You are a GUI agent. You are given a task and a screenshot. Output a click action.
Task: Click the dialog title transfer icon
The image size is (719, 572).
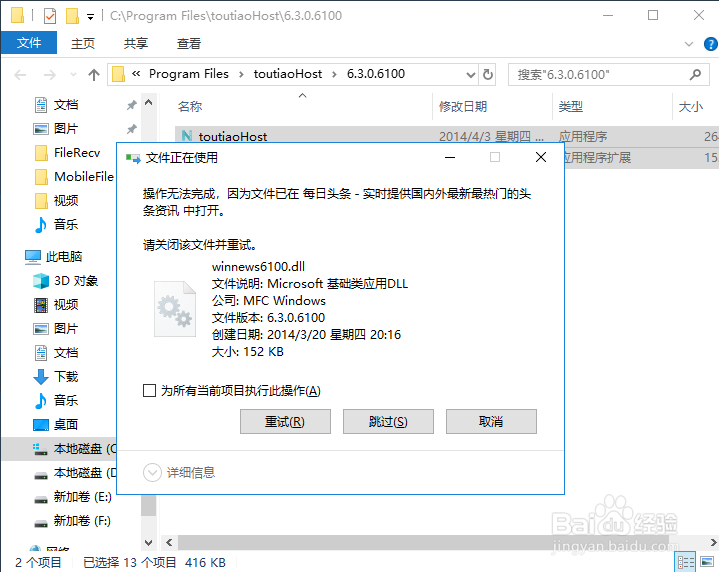click(x=133, y=158)
